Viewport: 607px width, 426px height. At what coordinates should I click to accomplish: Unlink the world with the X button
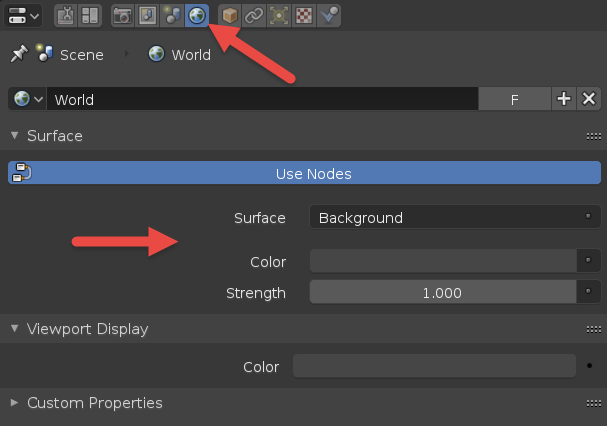tap(589, 99)
